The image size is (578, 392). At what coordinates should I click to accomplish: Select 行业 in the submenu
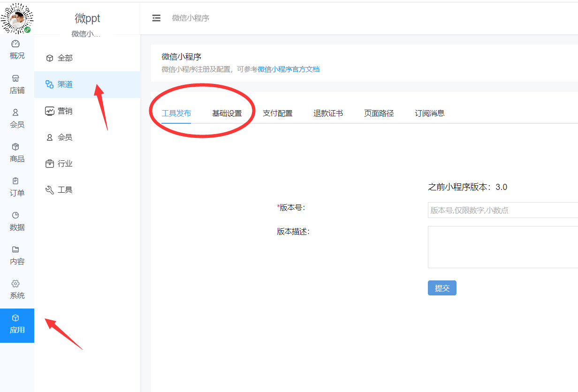pyautogui.click(x=87, y=164)
